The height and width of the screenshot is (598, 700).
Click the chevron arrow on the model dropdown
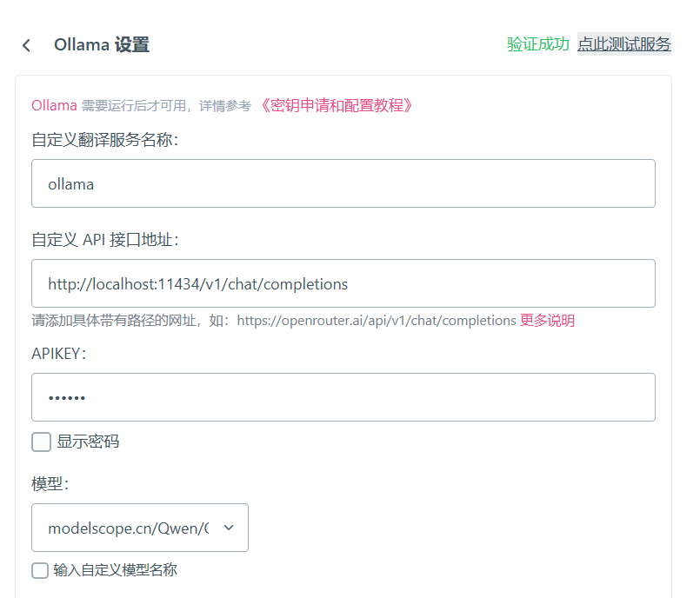pyautogui.click(x=229, y=528)
